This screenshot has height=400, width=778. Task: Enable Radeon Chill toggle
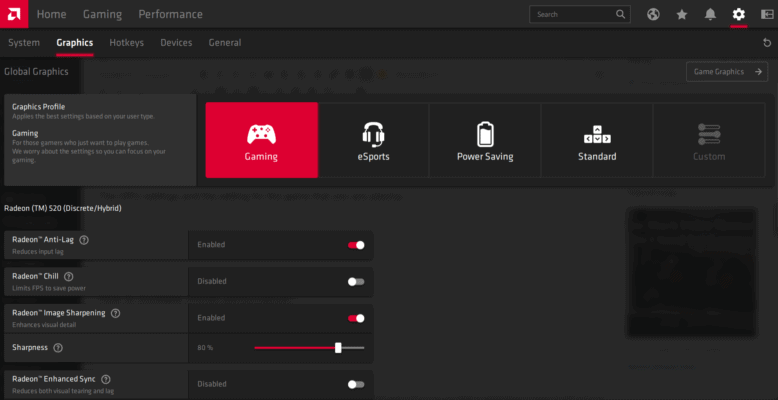point(356,282)
